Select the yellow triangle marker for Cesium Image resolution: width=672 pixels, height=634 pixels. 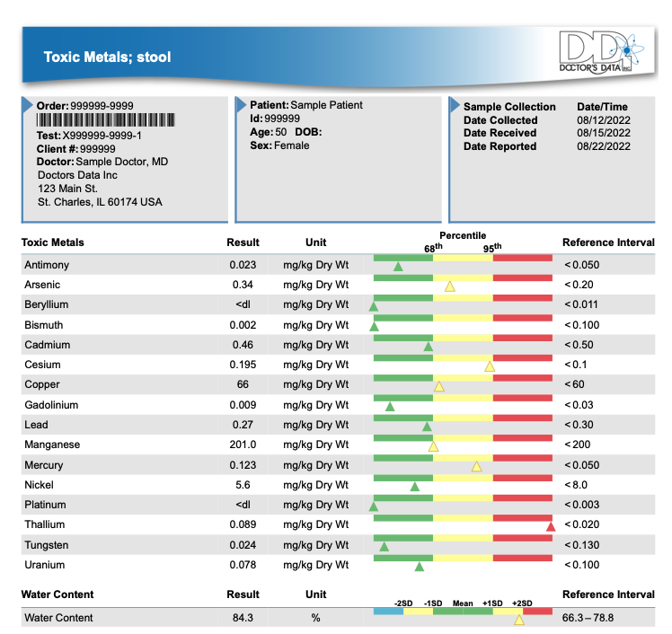point(490,366)
